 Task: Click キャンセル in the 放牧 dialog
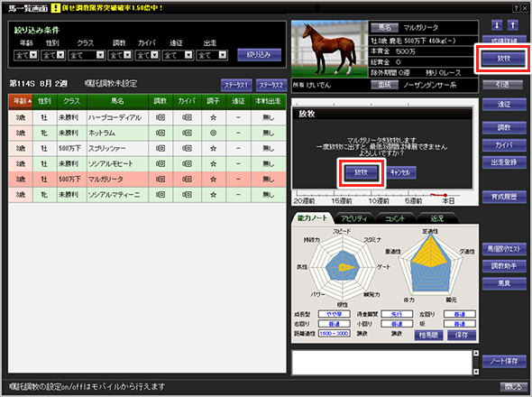point(400,172)
